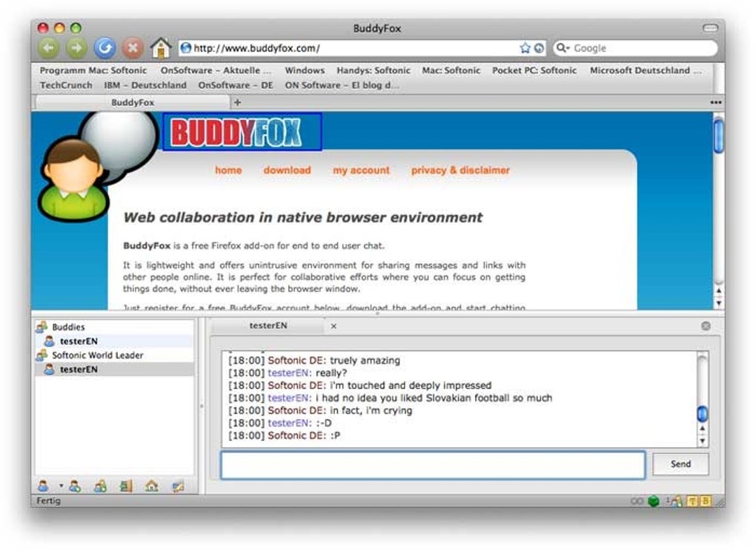Open the 'Windows' bookmark
Image resolution: width=756 pixels, height=550 pixels.
[305, 70]
